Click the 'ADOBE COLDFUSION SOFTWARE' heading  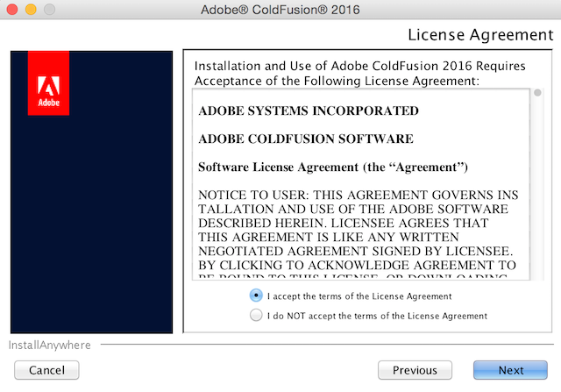tap(306, 139)
